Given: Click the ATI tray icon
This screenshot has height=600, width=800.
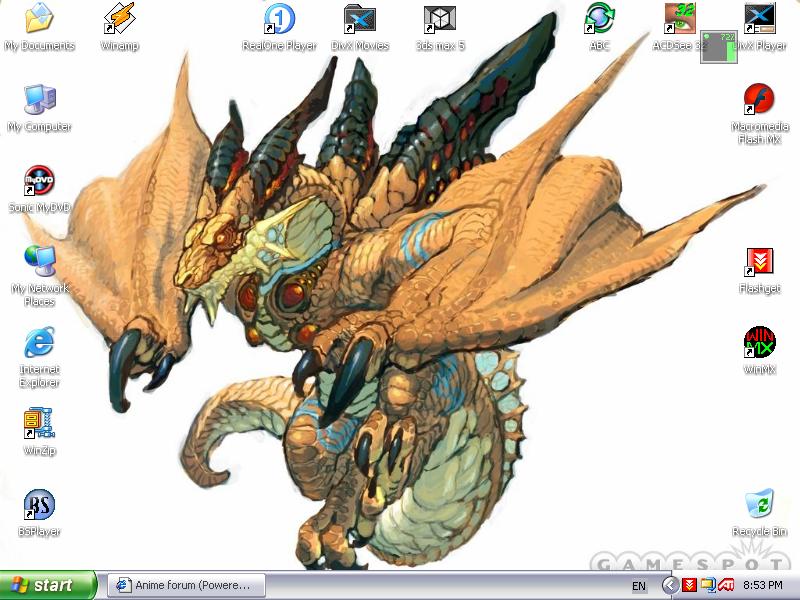Looking at the screenshot, I should pyautogui.click(x=726, y=585).
